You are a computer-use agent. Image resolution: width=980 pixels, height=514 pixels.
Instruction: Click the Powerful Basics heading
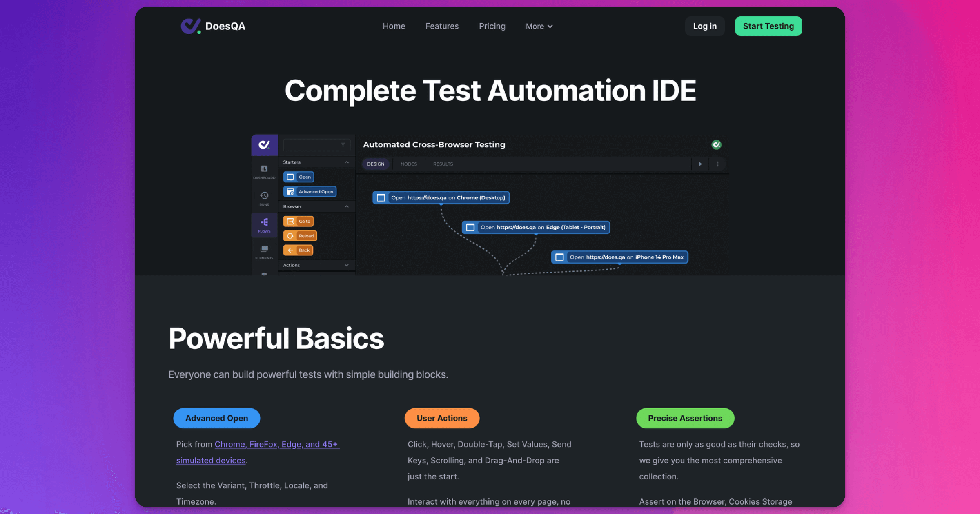click(x=276, y=339)
